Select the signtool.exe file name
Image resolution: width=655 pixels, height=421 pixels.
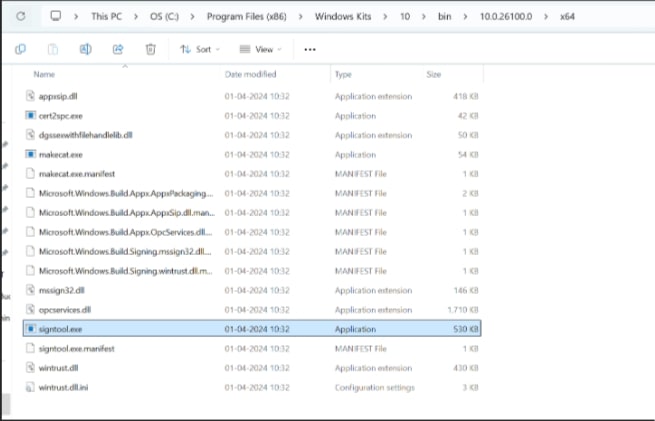pyautogui.click(x=60, y=329)
